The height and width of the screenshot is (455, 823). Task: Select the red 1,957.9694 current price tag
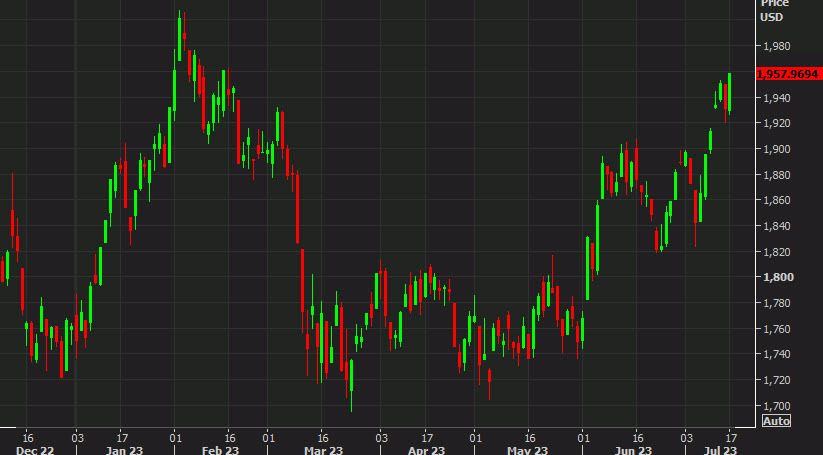coord(789,74)
